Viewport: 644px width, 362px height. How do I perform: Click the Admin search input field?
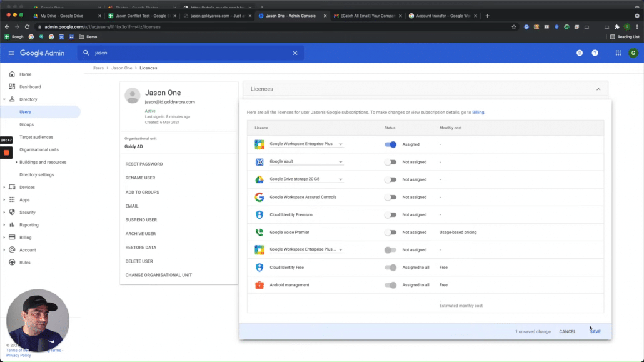(191, 53)
